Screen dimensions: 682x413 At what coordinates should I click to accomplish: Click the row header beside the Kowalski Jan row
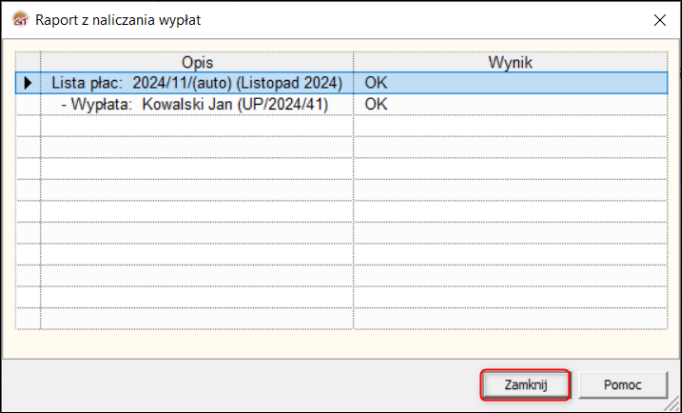pyautogui.click(x=28, y=104)
